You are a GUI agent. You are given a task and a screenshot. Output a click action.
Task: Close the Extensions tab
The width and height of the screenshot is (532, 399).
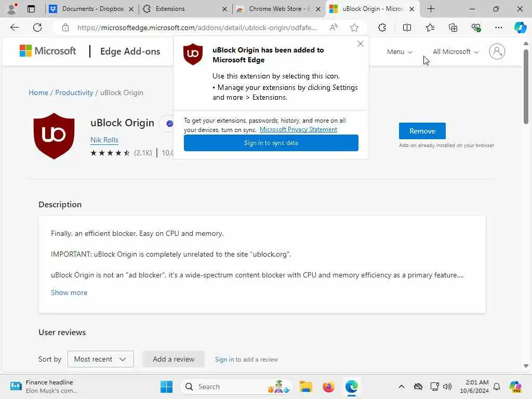[x=224, y=9]
